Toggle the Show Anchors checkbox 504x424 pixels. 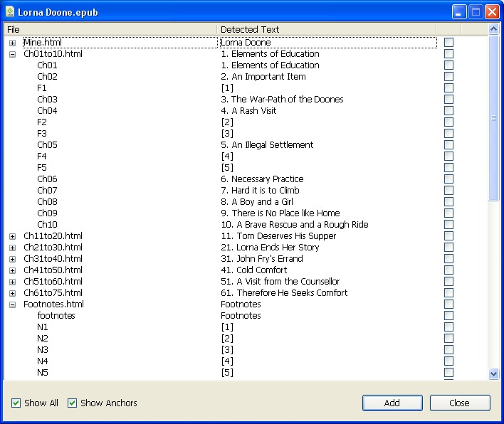click(72, 403)
